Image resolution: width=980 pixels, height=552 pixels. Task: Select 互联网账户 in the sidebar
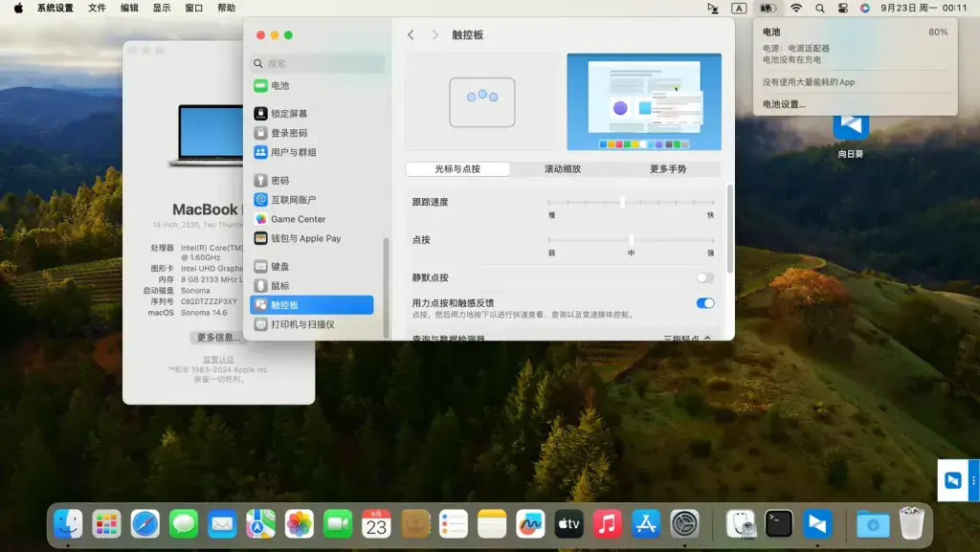[x=311, y=200]
